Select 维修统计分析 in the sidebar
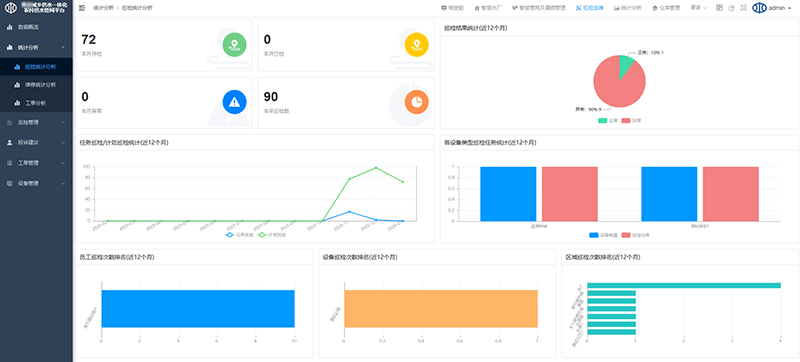800x362 pixels. 36,85
